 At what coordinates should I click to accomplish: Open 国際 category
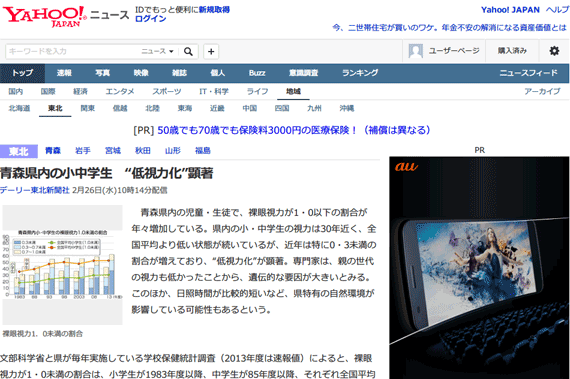pos(48,91)
